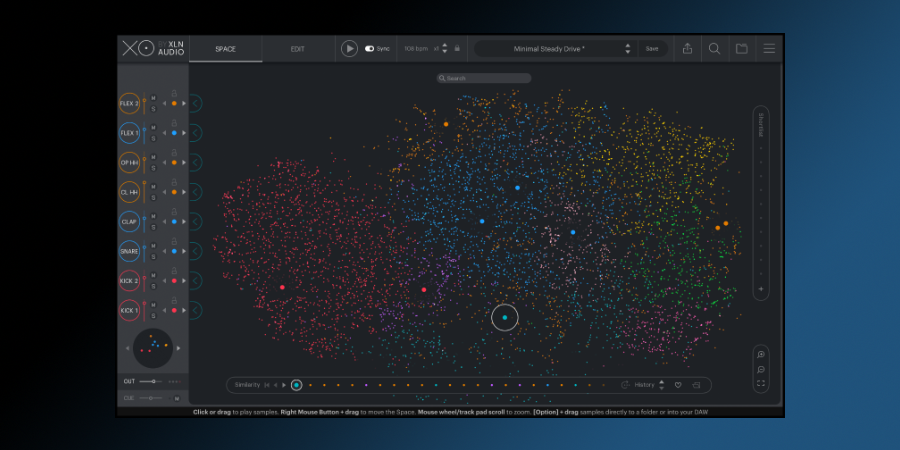Expand the CLAP channel chevron
The width and height of the screenshot is (900, 450).
click(x=195, y=222)
